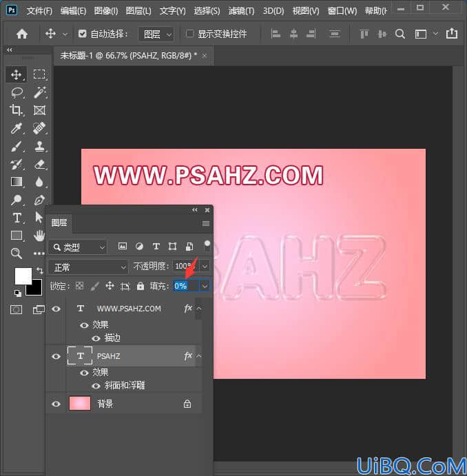The image size is (467, 476).
Task: Select the Healing Brush tool
Action: [x=39, y=128]
